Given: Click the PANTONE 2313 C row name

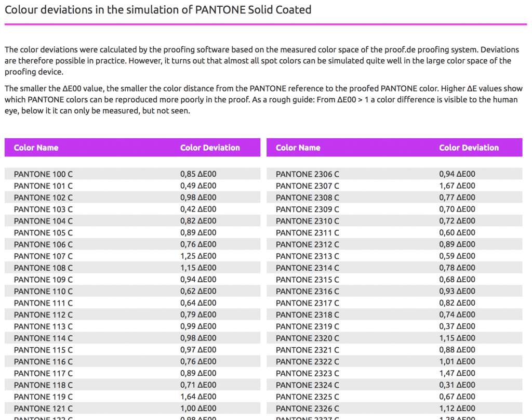Looking at the screenshot, I should tap(308, 256).
